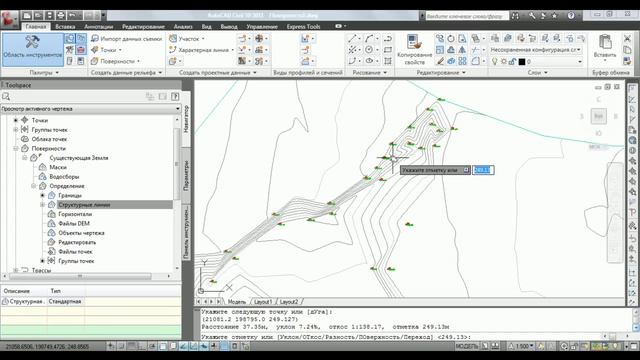Image resolution: width=640 pixels, height=360 pixels.
Task: Switch to the Управление ribbon tab
Action: pyautogui.click(x=262, y=27)
